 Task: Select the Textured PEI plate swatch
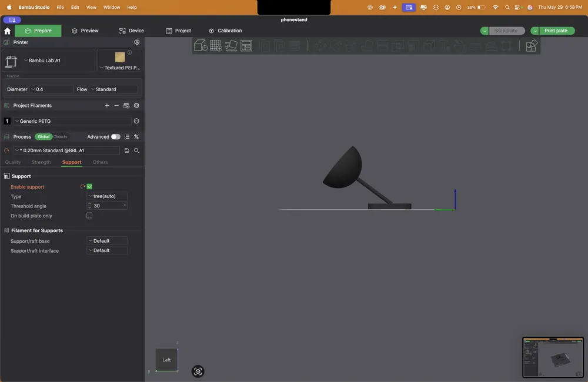(x=120, y=58)
